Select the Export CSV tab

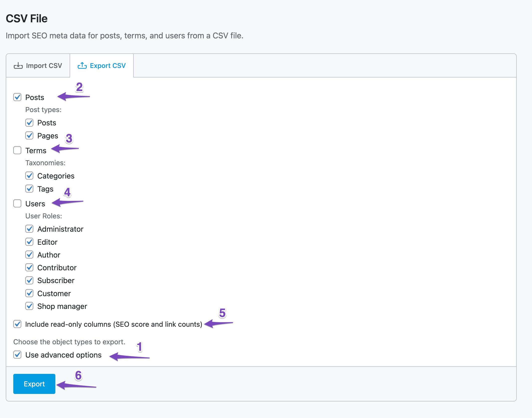pyautogui.click(x=102, y=66)
